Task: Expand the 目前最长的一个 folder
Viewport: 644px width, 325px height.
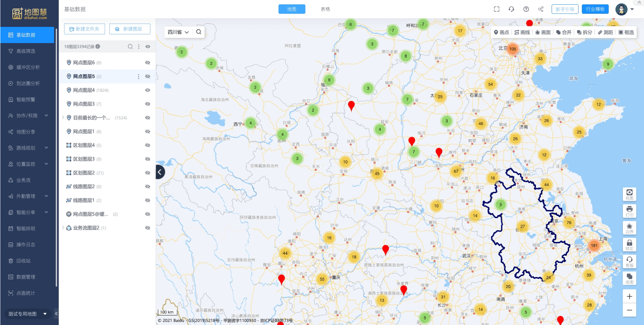Action: click(63, 118)
